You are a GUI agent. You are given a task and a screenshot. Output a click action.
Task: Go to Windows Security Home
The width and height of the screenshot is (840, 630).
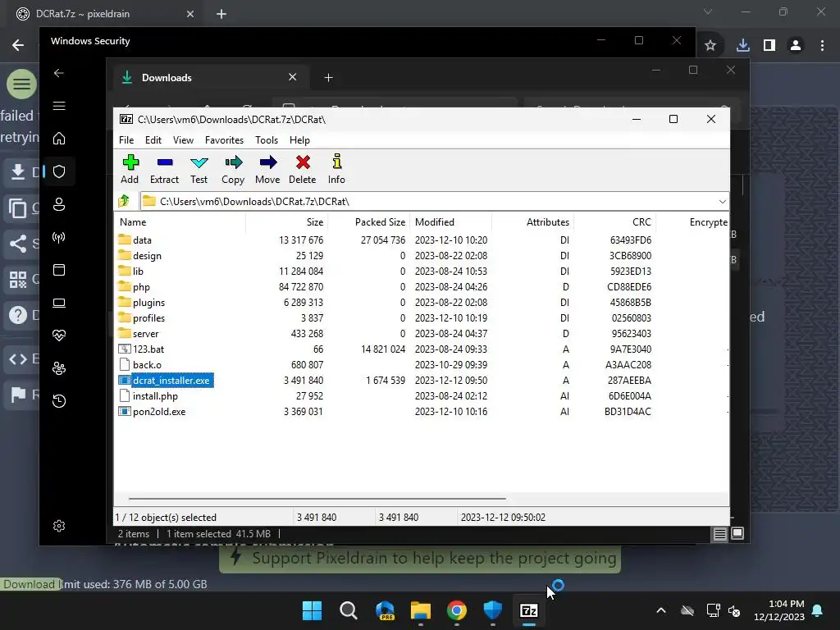(x=59, y=138)
